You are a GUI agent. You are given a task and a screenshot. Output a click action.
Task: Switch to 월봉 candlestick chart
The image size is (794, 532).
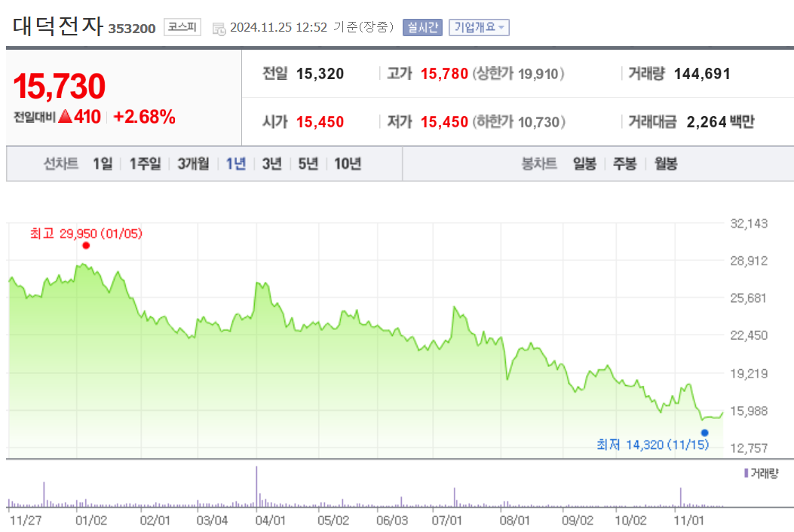[x=665, y=164]
